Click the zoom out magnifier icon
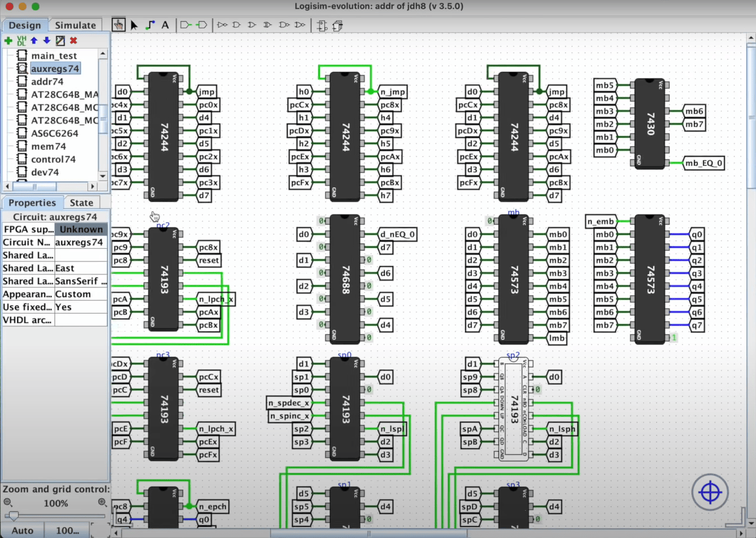Screen dimensions: 756x538 point(8,503)
